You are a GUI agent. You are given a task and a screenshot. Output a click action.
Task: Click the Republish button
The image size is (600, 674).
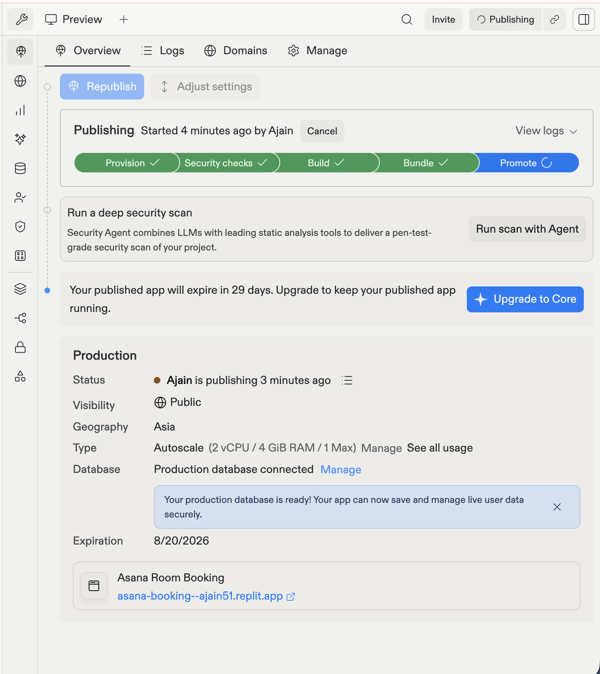(102, 86)
